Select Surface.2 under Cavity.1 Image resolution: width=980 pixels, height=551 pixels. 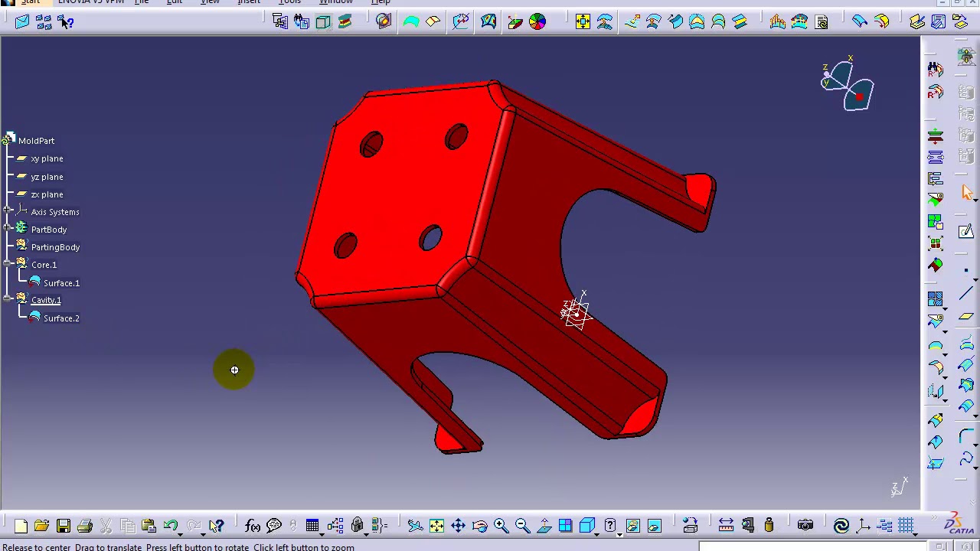pos(61,318)
